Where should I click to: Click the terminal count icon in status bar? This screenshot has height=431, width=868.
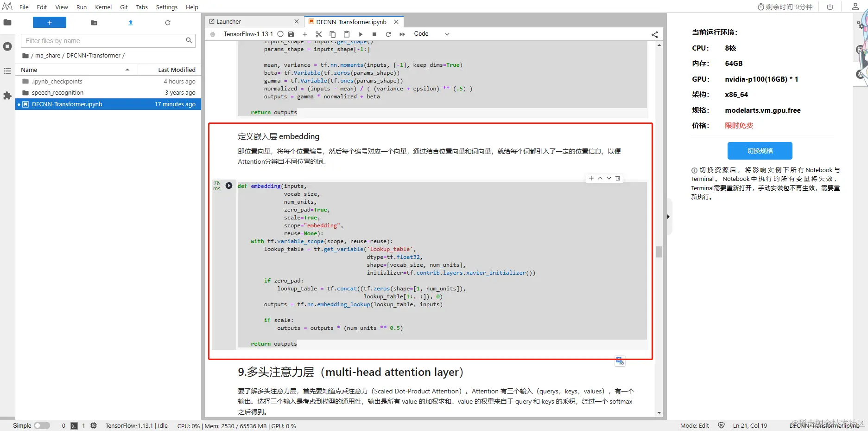(74, 425)
